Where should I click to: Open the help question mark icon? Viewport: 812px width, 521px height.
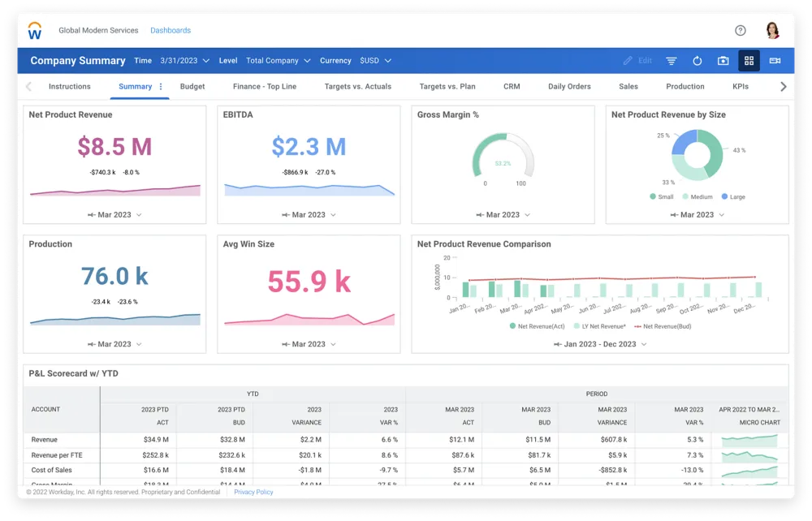click(x=740, y=31)
